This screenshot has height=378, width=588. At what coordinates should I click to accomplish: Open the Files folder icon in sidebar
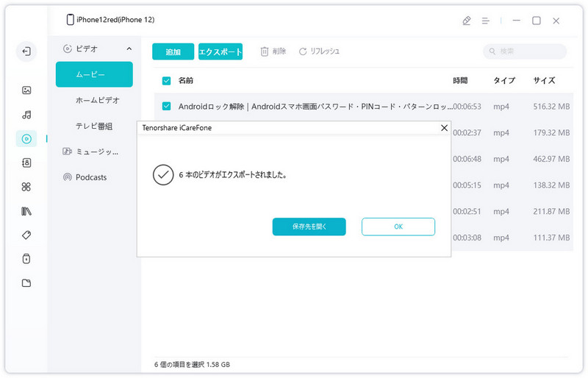26,283
